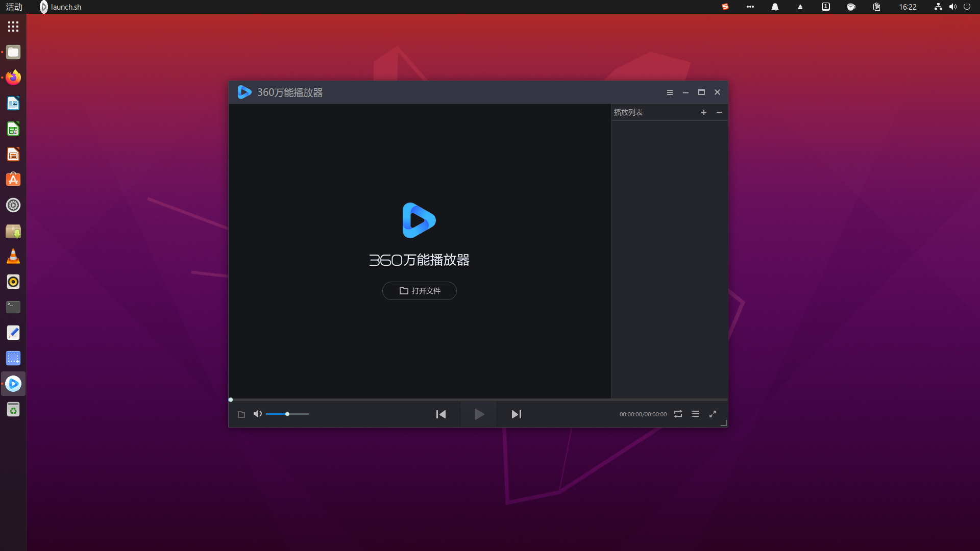Viewport: 980px width, 551px height.
Task: Adjust the volume slider
Action: pos(287,414)
